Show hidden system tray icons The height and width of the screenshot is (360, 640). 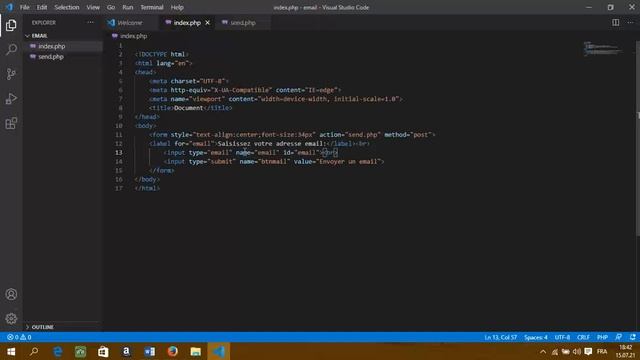tap(543, 351)
